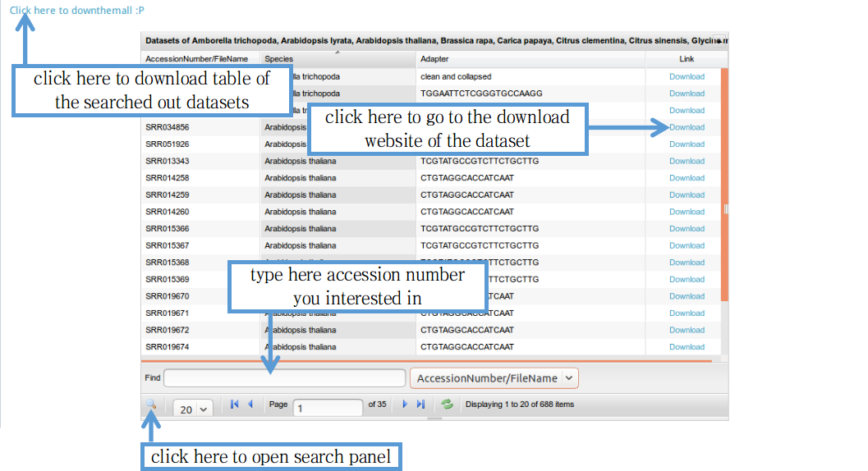The height and width of the screenshot is (471, 868).
Task: Click the Adapter column header
Action: click(x=530, y=59)
